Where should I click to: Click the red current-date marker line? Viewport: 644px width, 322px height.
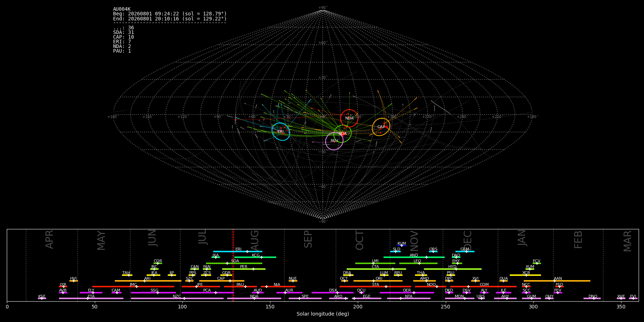point(233,265)
